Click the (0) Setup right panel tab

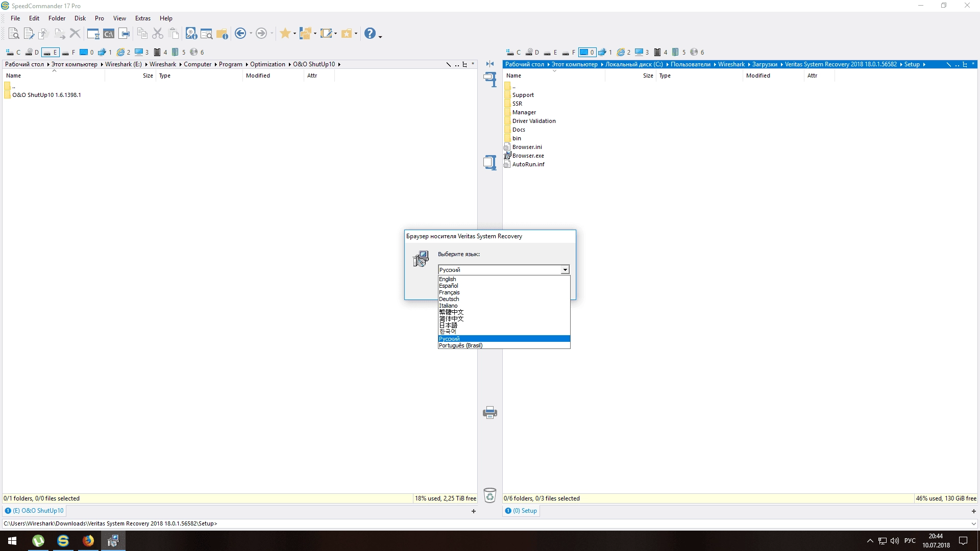(521, 511)
